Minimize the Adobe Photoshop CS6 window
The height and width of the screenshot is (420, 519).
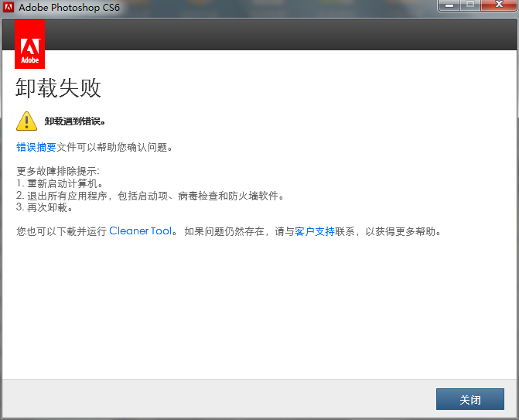[x=449, y=5]
